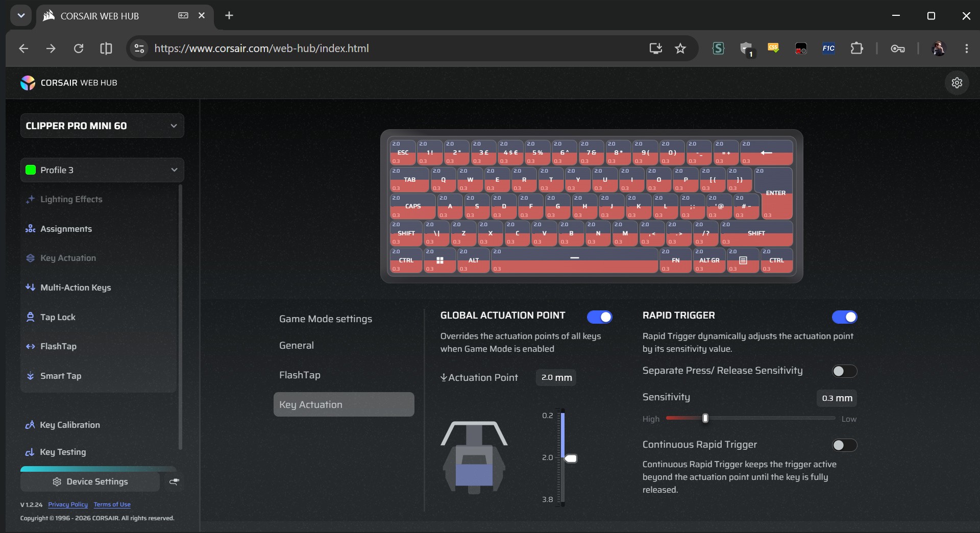The width and height of the screenshot is (980, 533).
Task: Open the Terms of Use link
Action: tap(112, 504)
